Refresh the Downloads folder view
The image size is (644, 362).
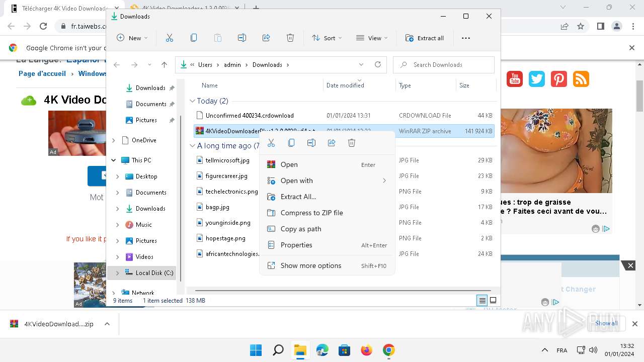point(378,64)
